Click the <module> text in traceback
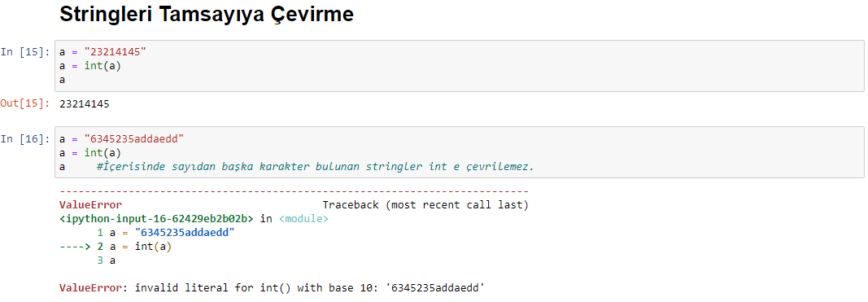This screenshot has height=302, width=868. [303, 219]
